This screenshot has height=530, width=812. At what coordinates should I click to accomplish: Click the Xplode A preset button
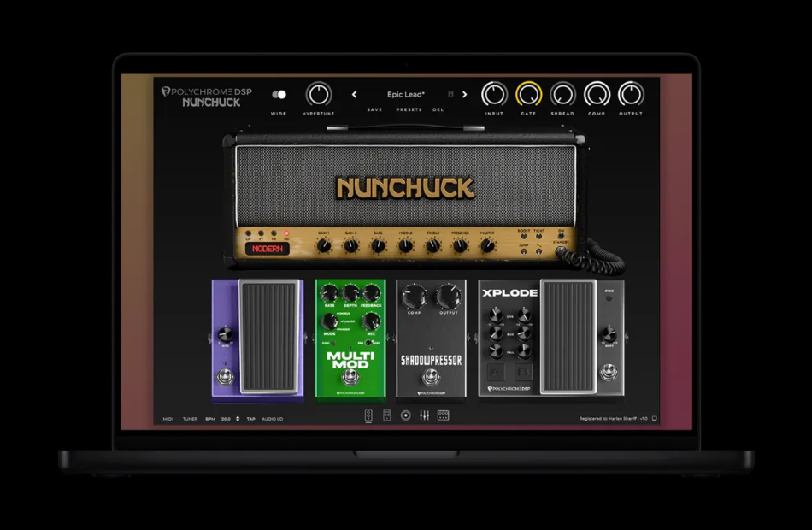click(x=496, y=372)
